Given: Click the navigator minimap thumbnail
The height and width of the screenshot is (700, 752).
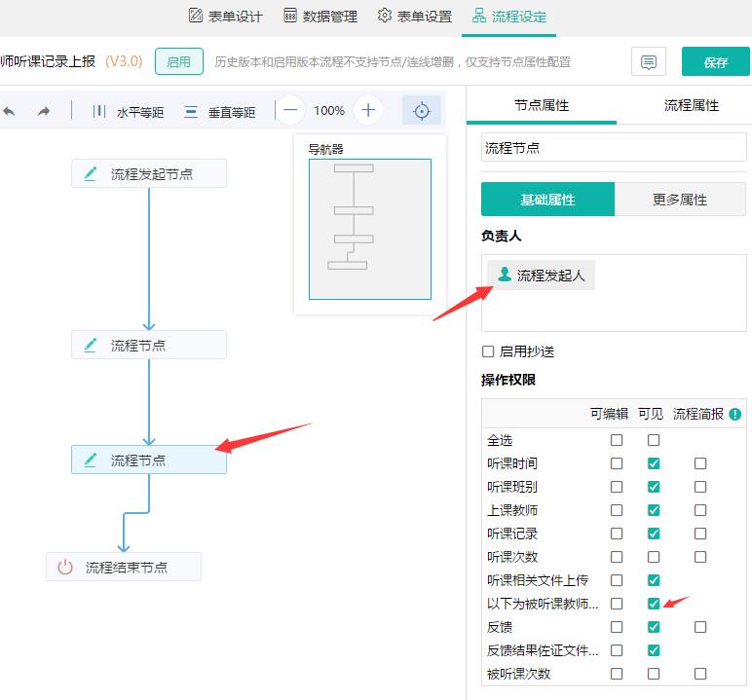Looking at the screenshot, I should coord(370,229).
